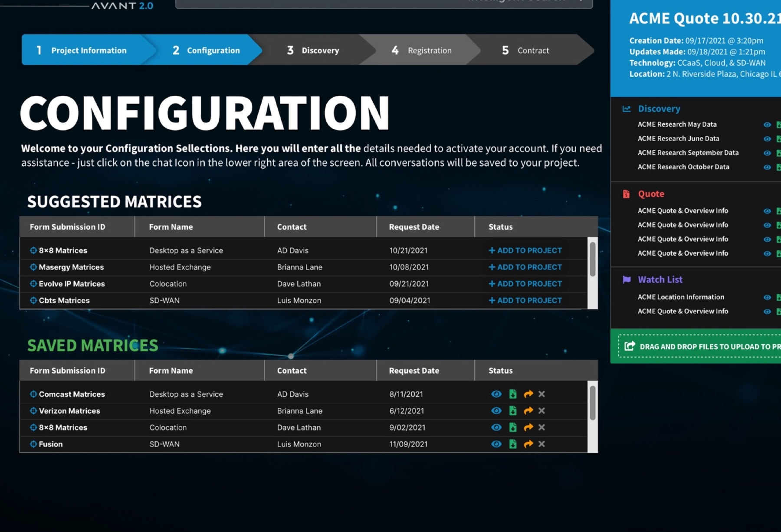View the Fusion saved matrix

(496, 444)
